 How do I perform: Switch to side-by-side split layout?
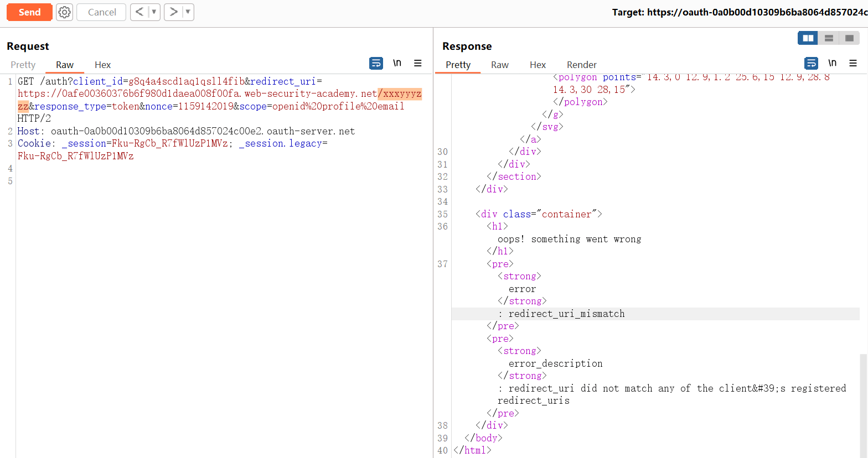coord(808,38)
